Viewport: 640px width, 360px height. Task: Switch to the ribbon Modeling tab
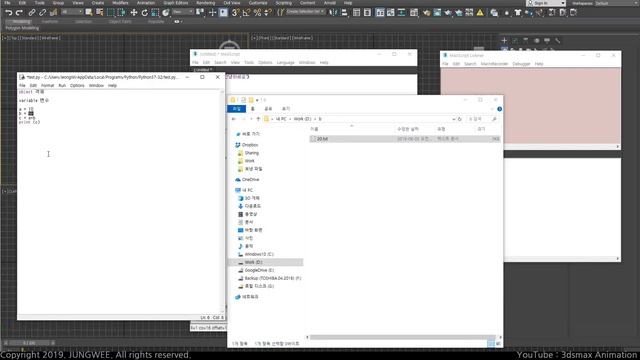click(20, 22)
